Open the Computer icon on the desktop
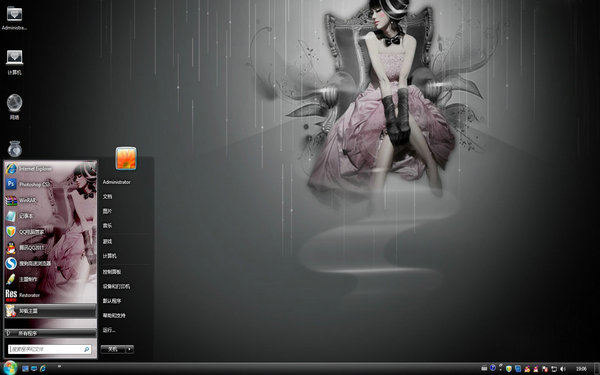 click(15, 62)
